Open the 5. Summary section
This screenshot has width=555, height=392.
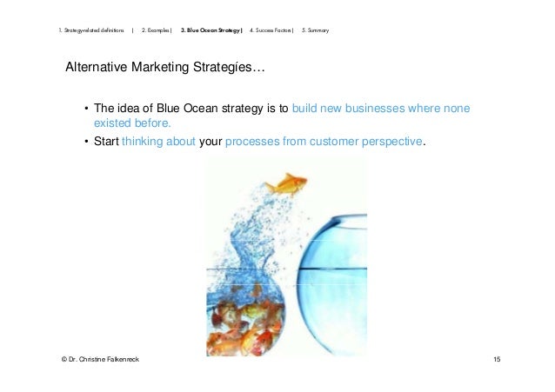pyautogui.click(x=316, y=30)
